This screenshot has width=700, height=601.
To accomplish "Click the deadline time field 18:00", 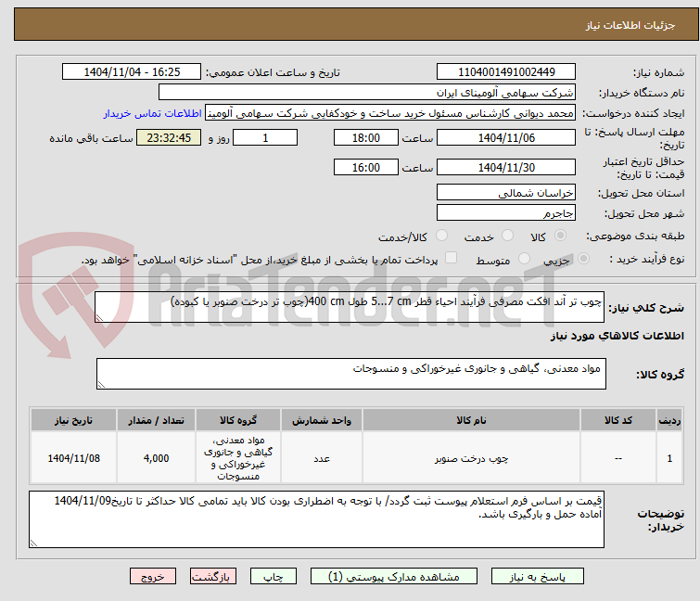I will pyautogui.click(x=366, y=137).
